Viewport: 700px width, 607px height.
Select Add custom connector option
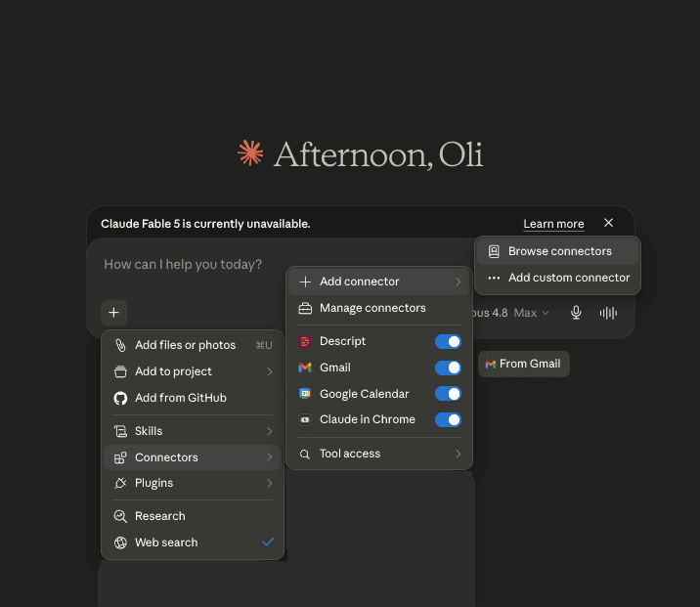557,278
